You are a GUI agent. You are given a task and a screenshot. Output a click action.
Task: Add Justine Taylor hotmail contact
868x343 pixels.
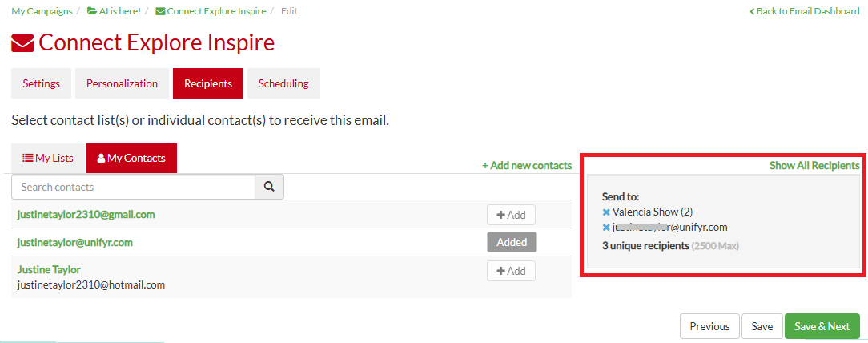tap(511, 271)
